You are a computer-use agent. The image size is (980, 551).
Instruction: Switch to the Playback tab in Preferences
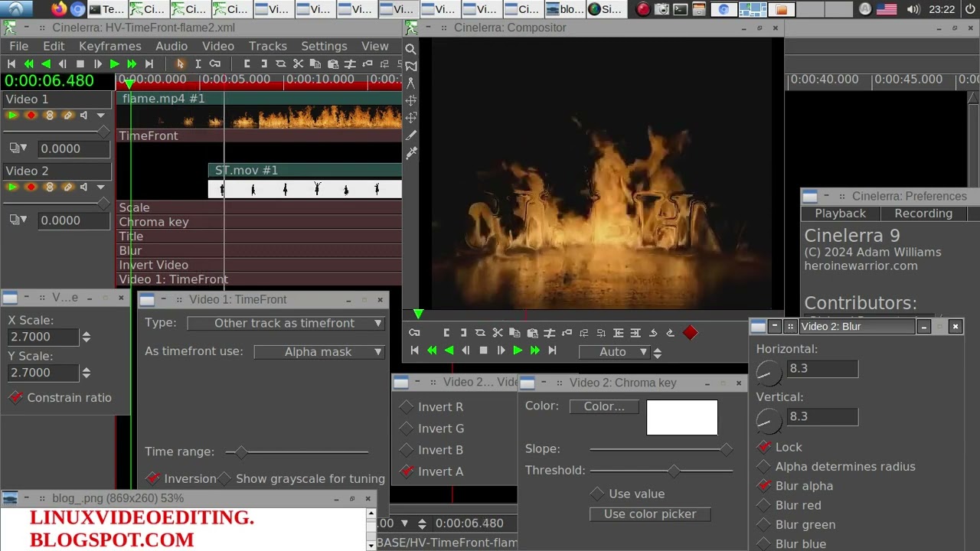[x=841, y=214]
